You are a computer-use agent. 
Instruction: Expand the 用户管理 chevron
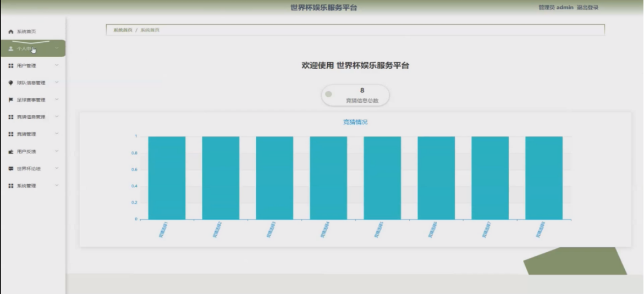57,65
